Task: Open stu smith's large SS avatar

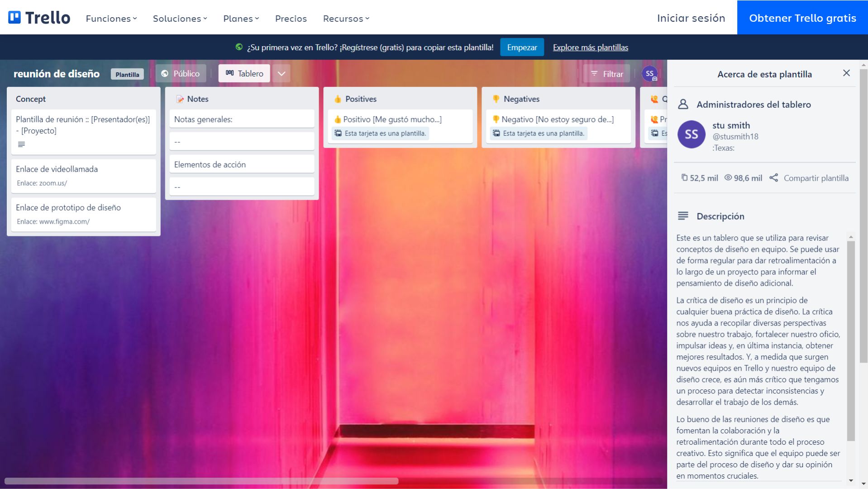Action: [691, 134]
